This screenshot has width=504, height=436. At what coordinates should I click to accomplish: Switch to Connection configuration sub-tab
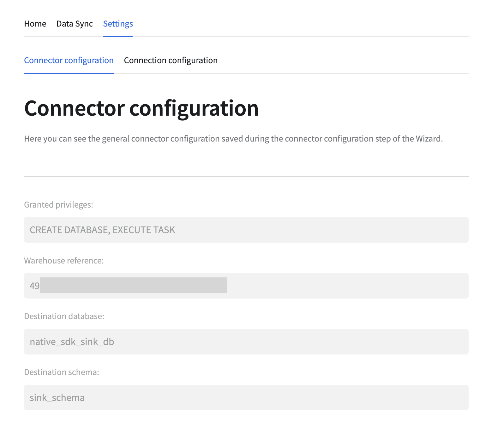171,60
